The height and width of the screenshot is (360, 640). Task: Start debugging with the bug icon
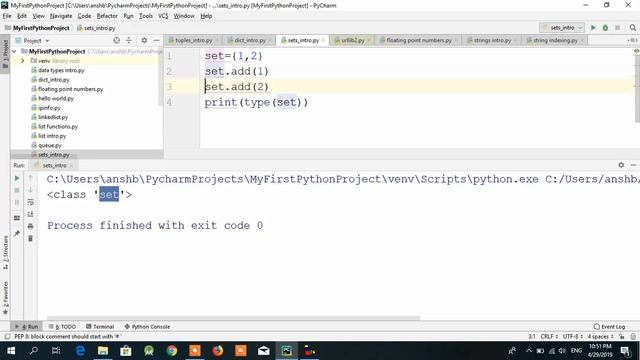click(605, 28)
